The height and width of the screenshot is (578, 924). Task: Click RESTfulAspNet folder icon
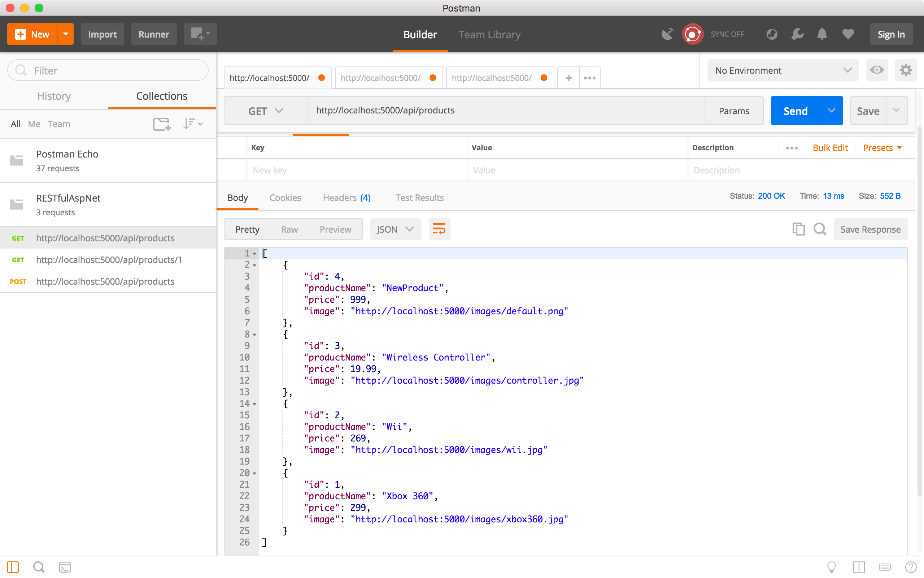click(x=17, y=204)
